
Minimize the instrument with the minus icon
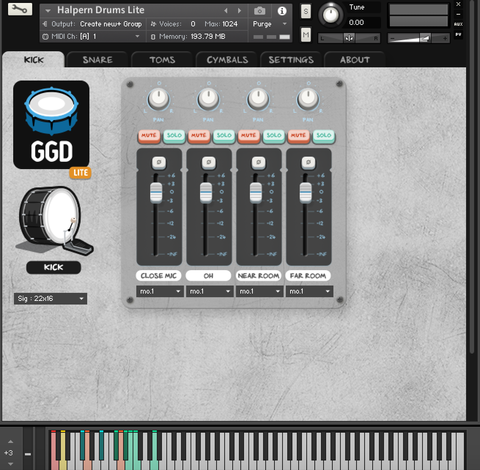tap(458, 14)
